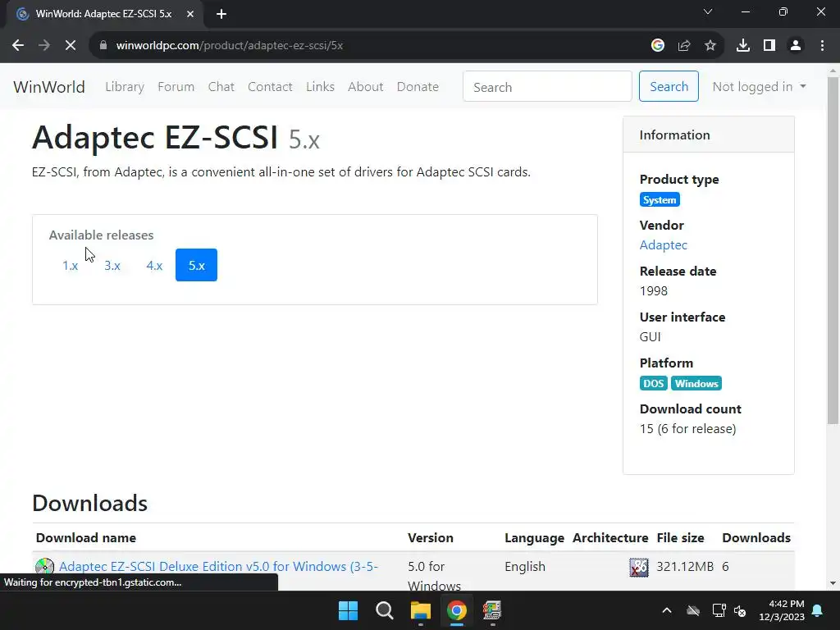Click the Search button
Image resolution: width=840 pixels, height=630 pixels.
point(669,86)
